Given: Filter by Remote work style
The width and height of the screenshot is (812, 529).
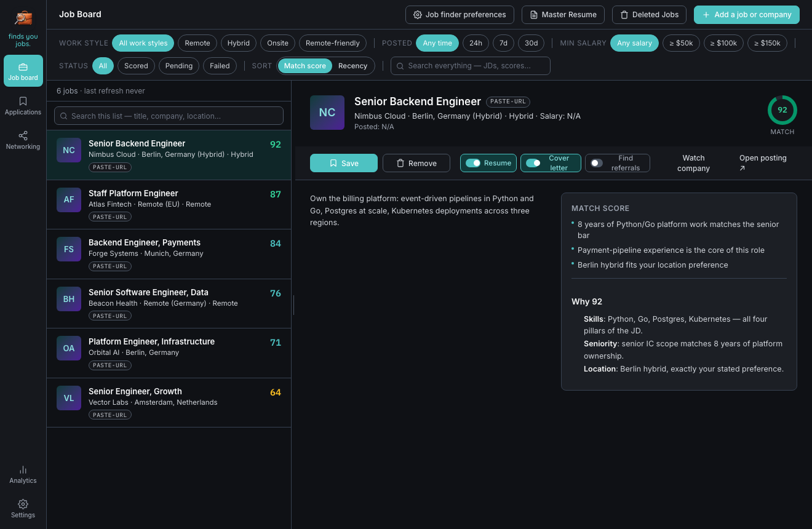Looking at the screenshot, I should point(197,43).
